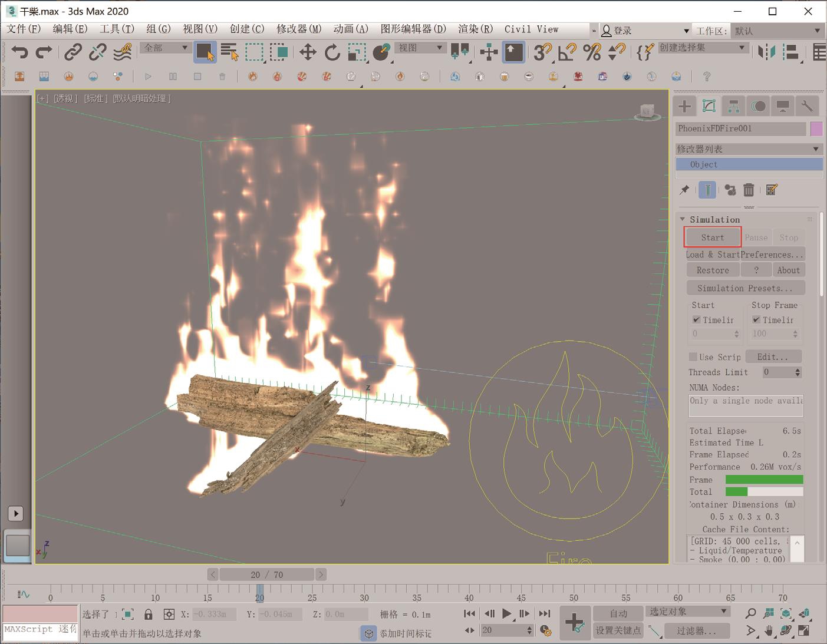Enable the Use Script checkbox
827x644 pixels.
coord(693,357)
